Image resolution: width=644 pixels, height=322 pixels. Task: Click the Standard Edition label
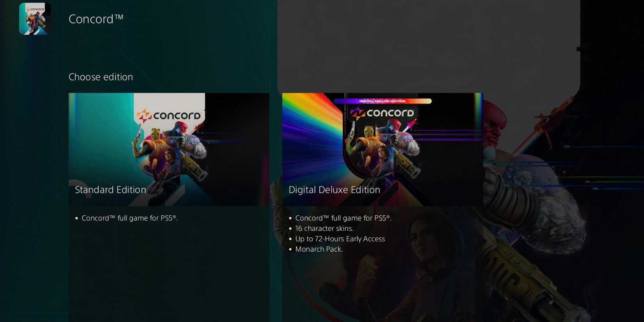[x=110, y=190]
